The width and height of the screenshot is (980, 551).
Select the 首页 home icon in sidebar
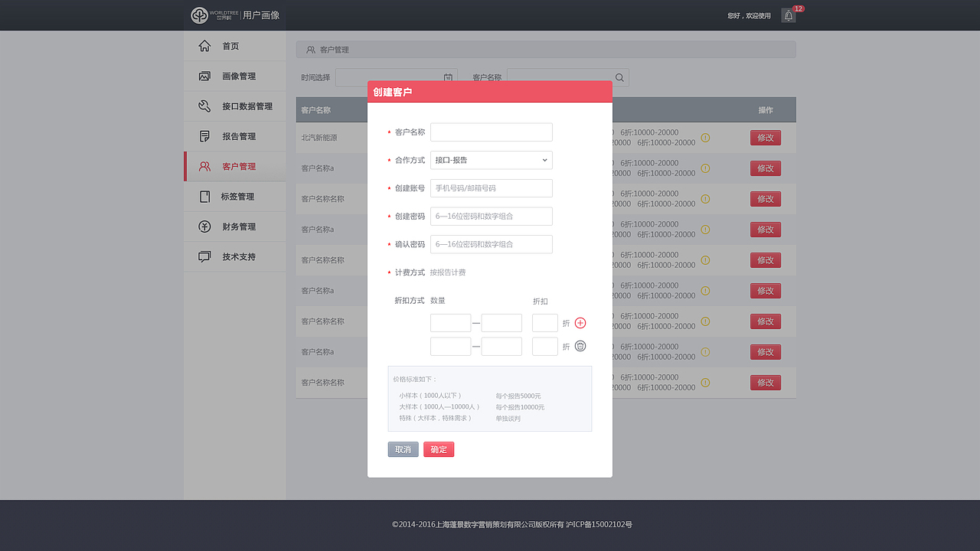[204, 45]
